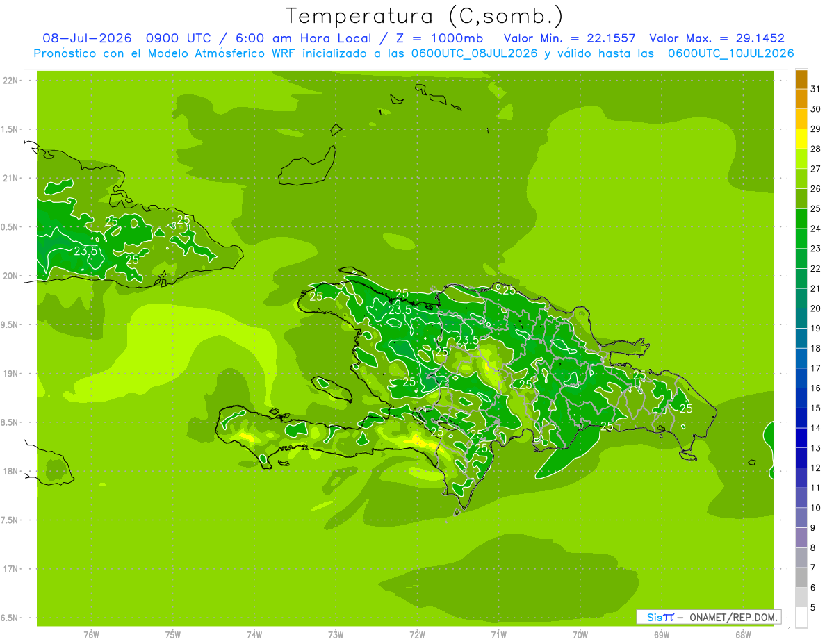The width and height of the screenshot is (834, 644).
Task: Click the bright yellow hotspot in southern Haiti
Action: (x=418, y=439)
